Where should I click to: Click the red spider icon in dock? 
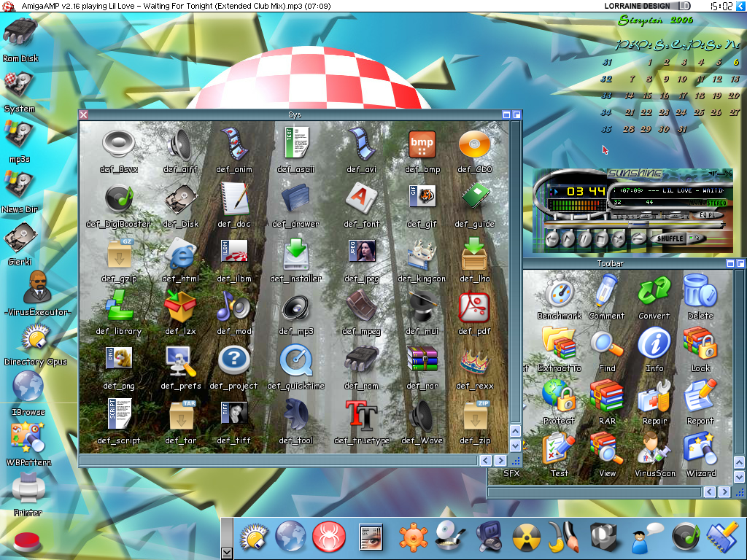328,536
